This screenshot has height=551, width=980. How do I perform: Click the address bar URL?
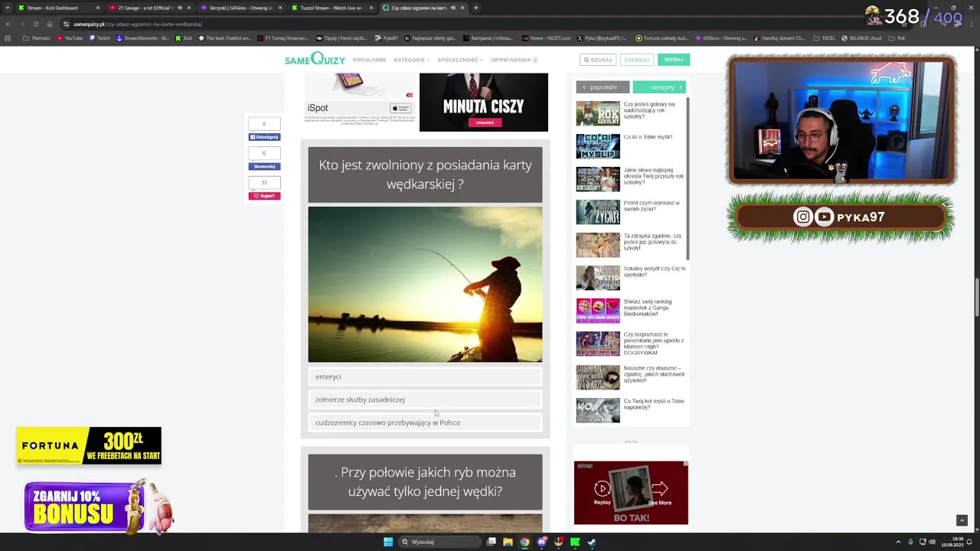138,24
